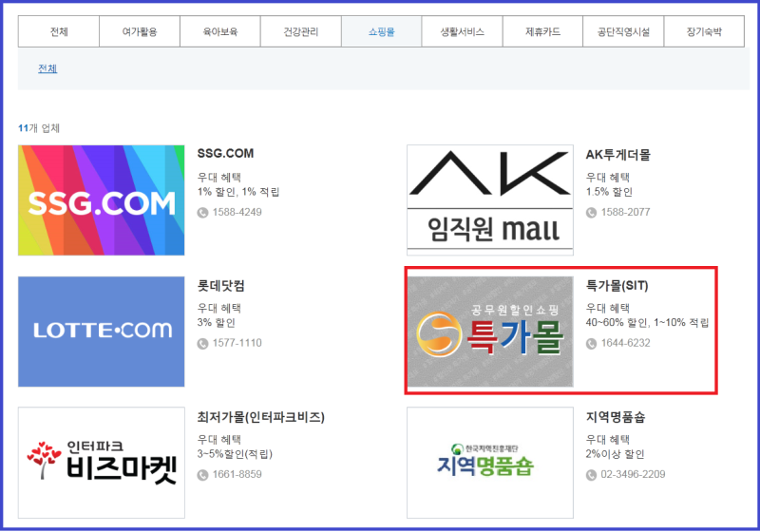
Task: Open the 제휴카드 tab
Action: (542, 31)
